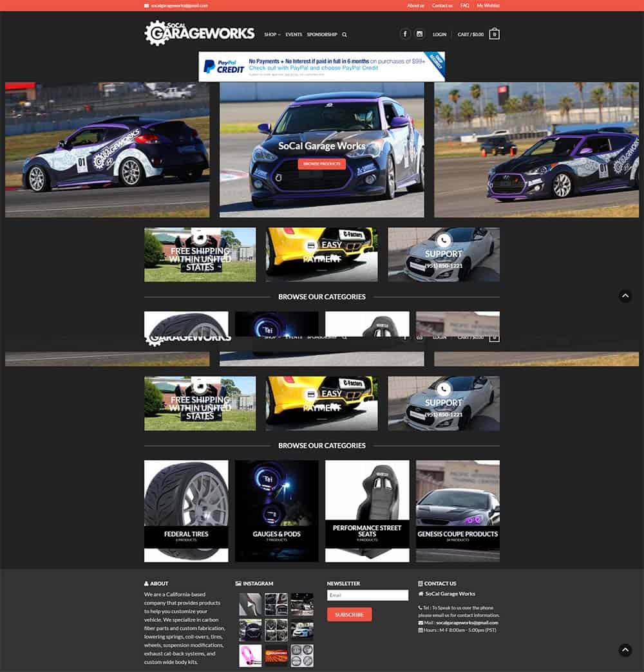The image size is (644, 672).
Task: Open Instagram video thumbnail with play icon
Action: (x=251, y=604)
